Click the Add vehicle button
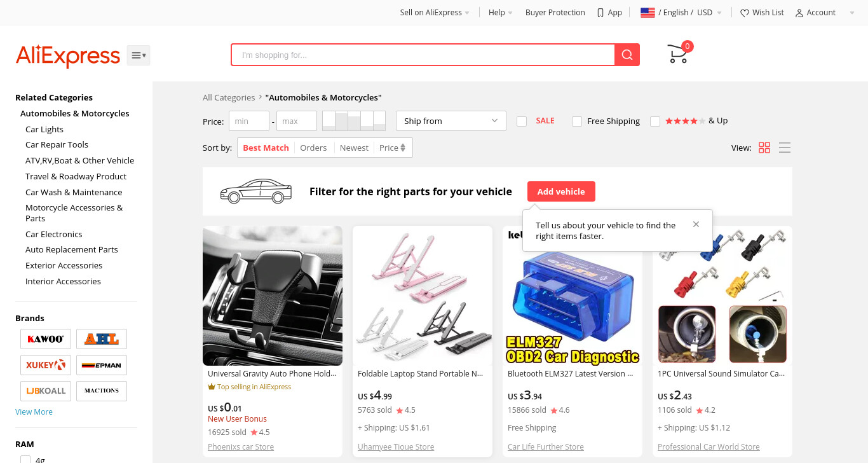This screenshot has height=463, width=868. coord(561,191)
